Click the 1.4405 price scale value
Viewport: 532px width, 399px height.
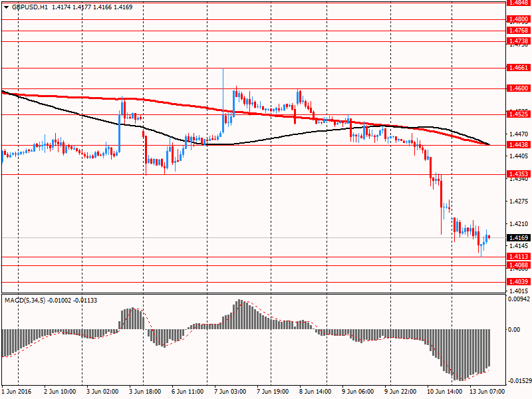pos(519,156)
